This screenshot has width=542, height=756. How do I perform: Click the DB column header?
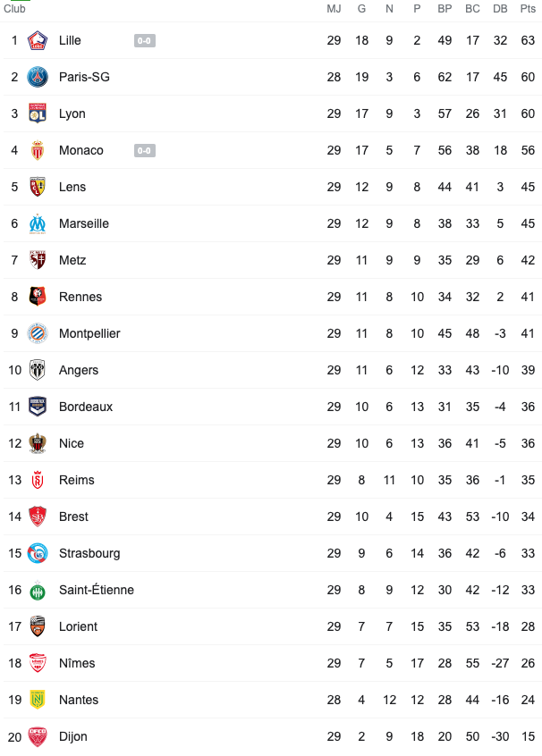point(500,9)
